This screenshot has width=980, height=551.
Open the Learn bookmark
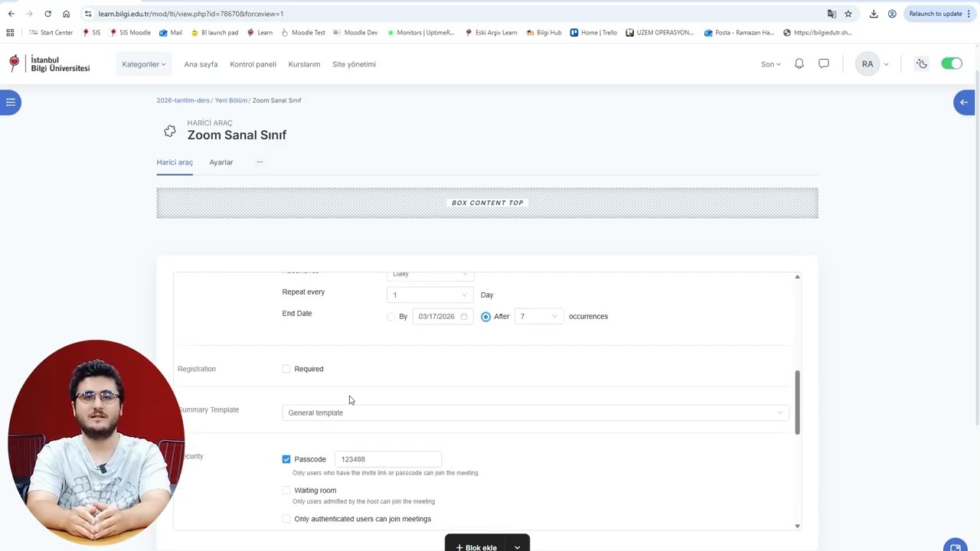(260, 33)
